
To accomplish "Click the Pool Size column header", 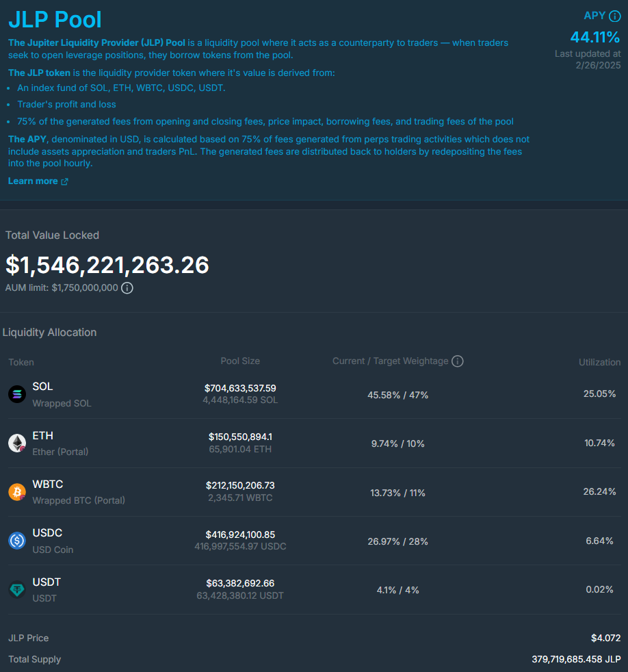I will click(x=240, y=361).
